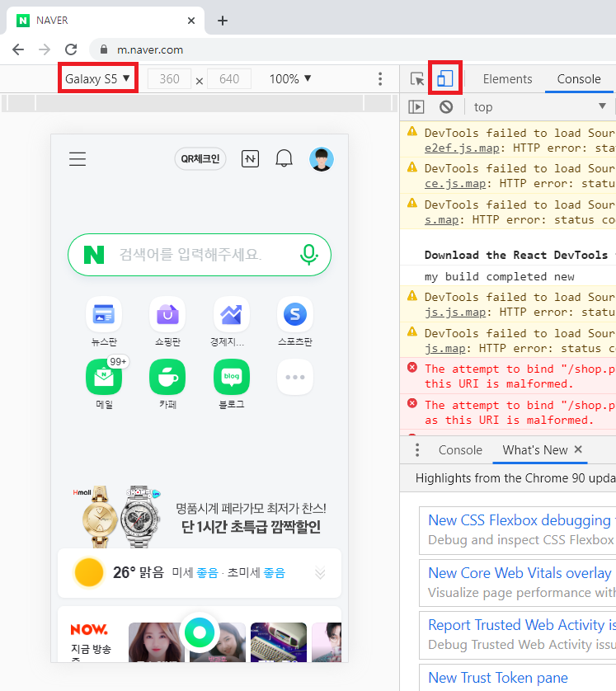
Task: Close the NAVER browser tab
Action: (191, 21)
